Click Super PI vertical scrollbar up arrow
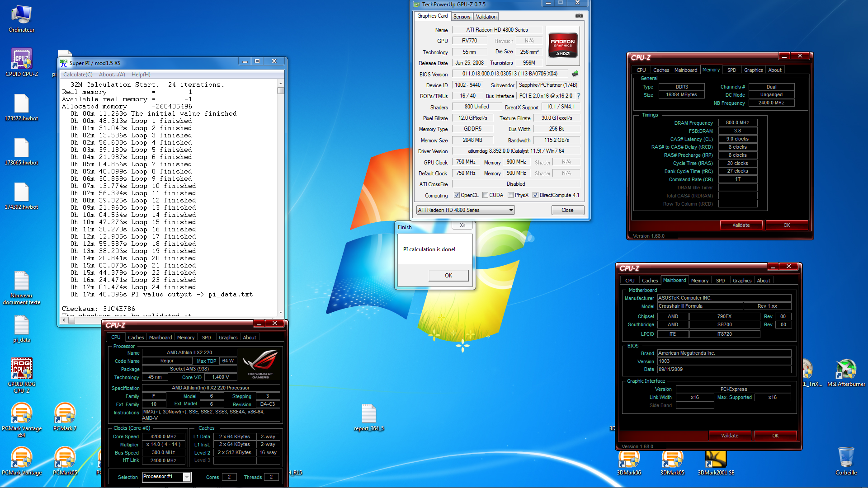Viewport: 868px width, 488px height. [281, 83]
